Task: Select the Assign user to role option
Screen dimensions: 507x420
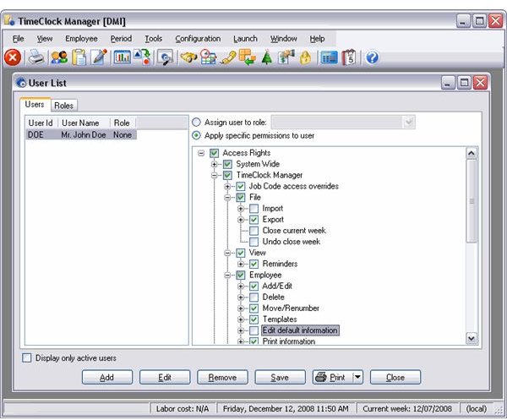Action: point(196,123)
